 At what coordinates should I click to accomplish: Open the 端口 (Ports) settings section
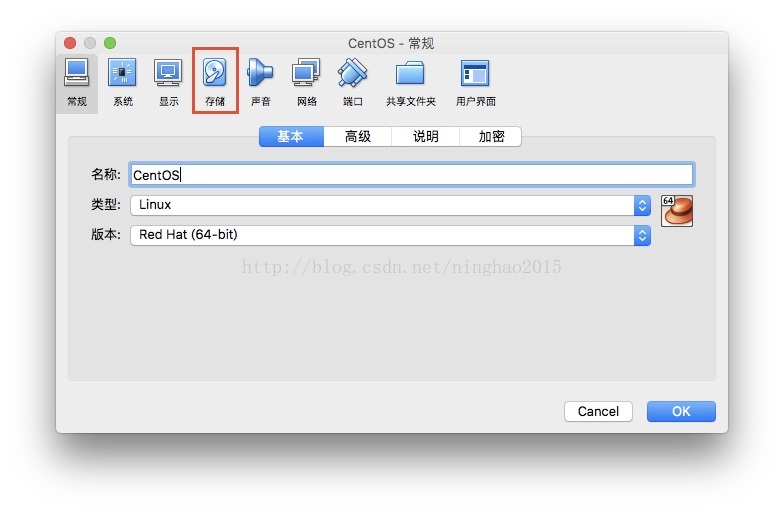coord(352,82)
